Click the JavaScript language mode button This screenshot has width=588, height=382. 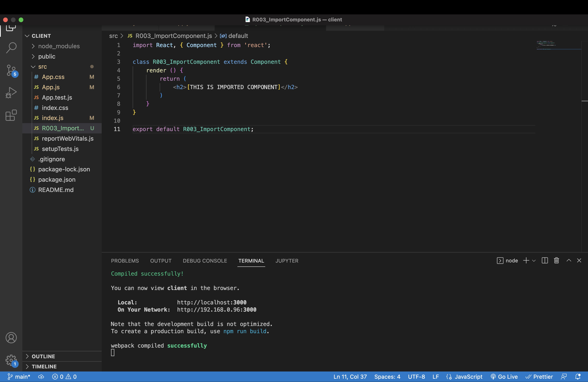[x=468, y=377]
